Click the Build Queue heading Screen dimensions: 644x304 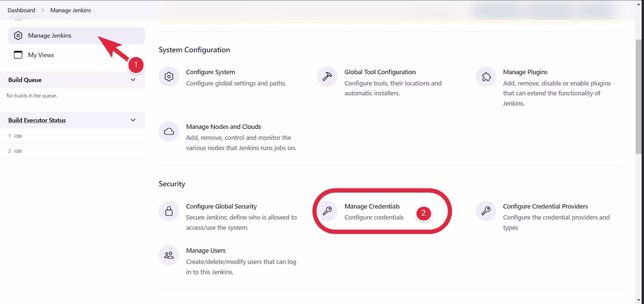pyautogui.click(x=25, y=80)
